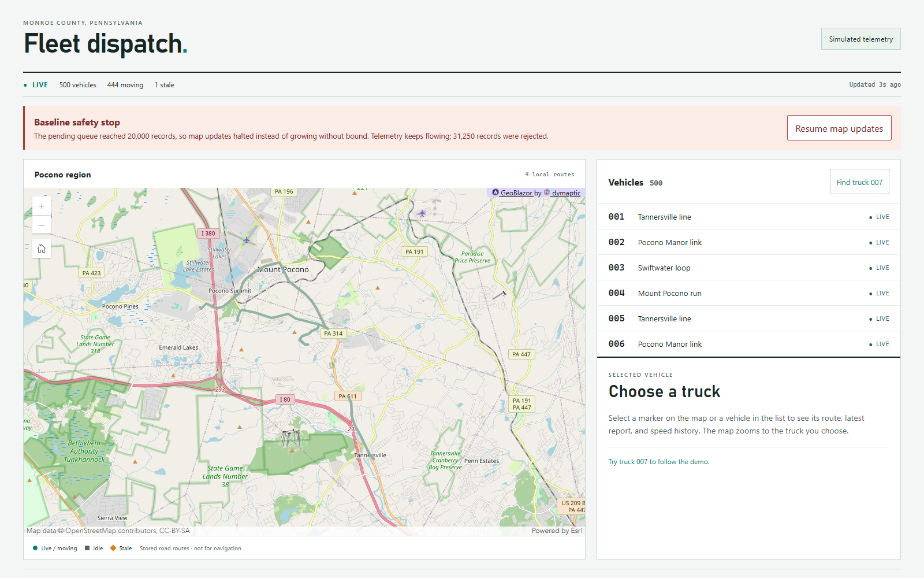Select vehicle 005 Tannersville line
This screenshot has height=578, width=924.
(x=748, y=318)
